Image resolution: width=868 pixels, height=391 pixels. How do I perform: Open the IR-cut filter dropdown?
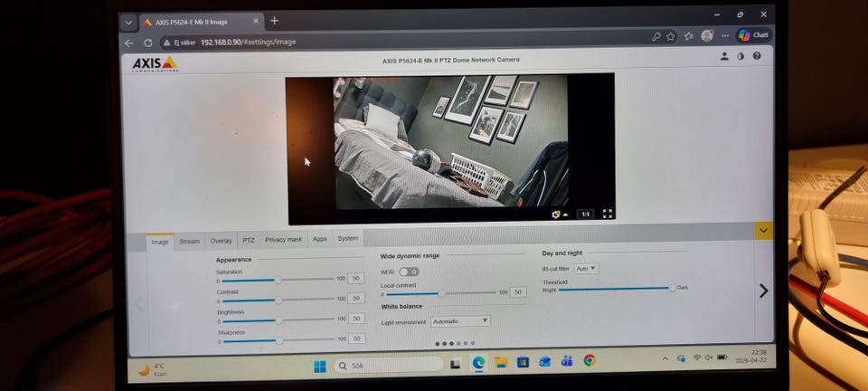click(586, 269)
